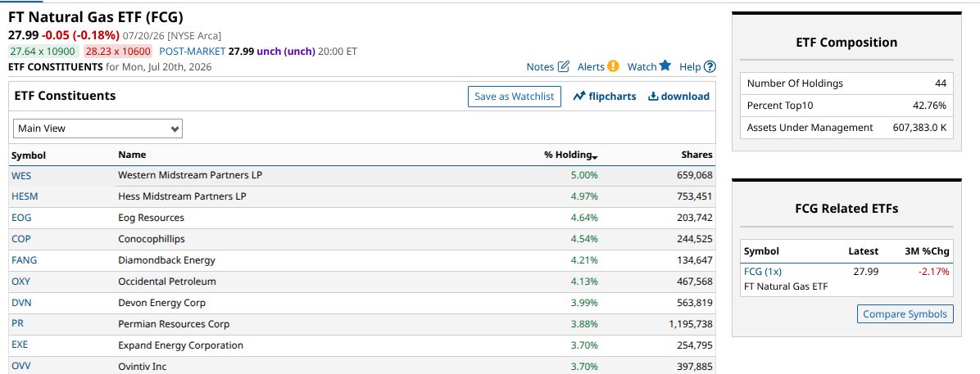Screen dimensions: 980x374
Task: Open Notes link
Action: 540,67
